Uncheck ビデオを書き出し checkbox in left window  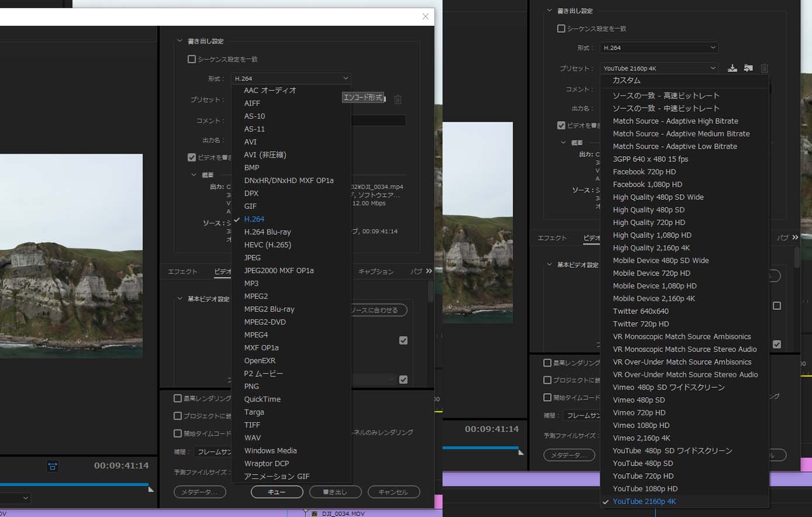coord(191,157)
